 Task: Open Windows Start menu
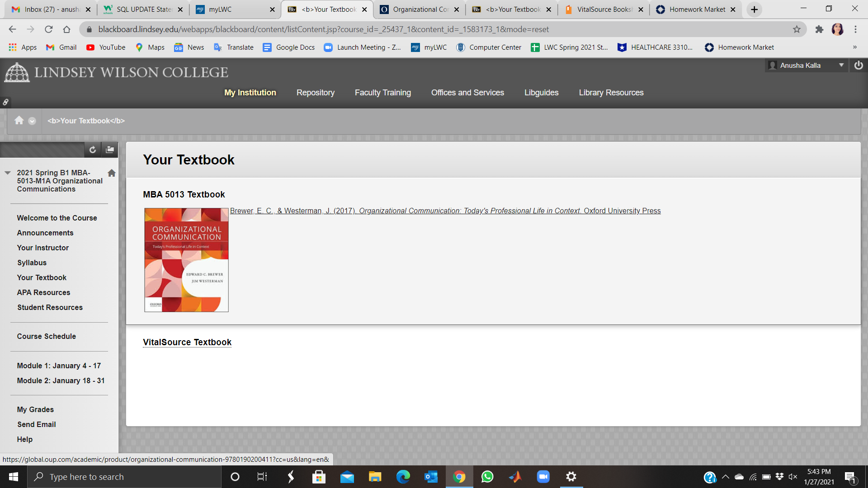coord(14,477)
